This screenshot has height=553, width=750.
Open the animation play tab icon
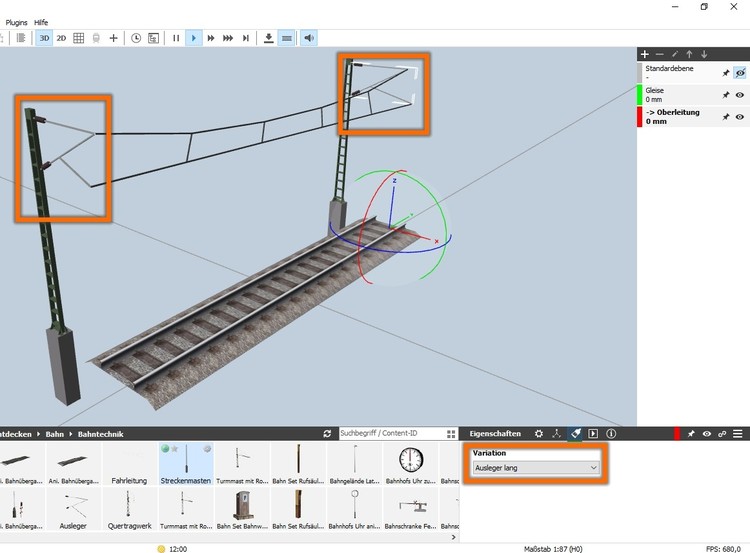(593, 434)
